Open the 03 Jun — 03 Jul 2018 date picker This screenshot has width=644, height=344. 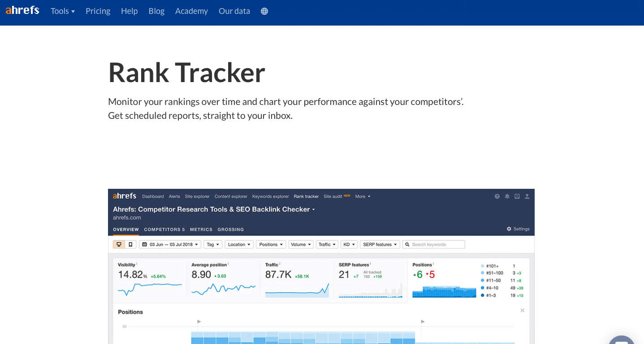[x=170, y=244]
